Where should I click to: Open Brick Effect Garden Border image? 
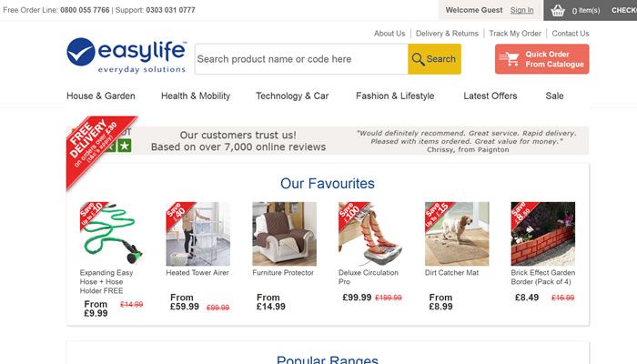(x=543, y=233)
